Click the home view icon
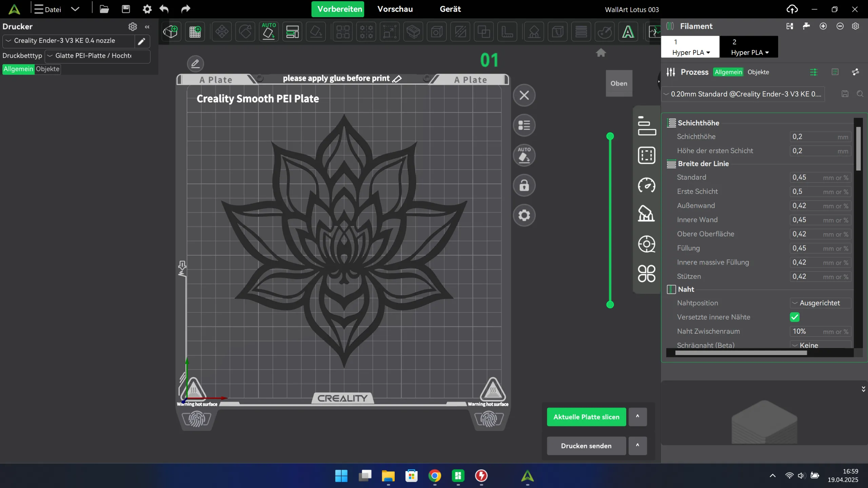This screenshot has width=868, height=488. pos(601,53)
